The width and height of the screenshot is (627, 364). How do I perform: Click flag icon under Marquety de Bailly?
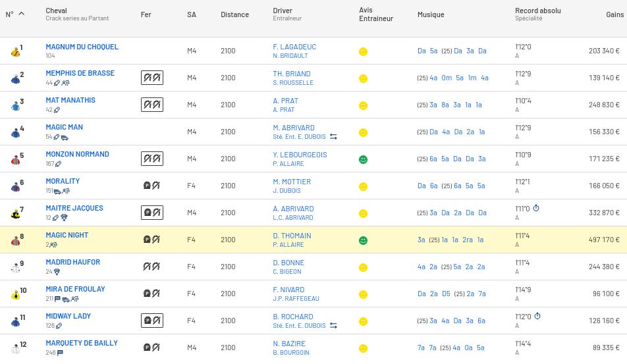61,353
